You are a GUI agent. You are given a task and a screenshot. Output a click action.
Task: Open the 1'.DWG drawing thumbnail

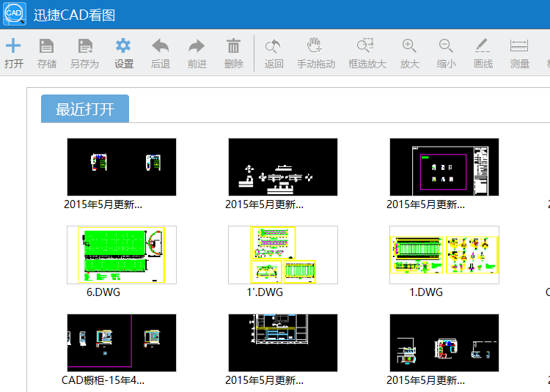283,255
